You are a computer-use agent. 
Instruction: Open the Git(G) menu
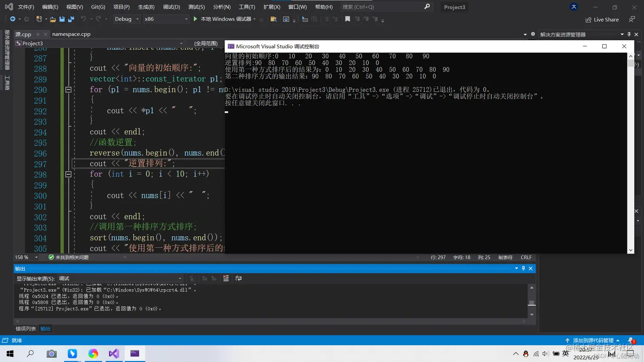coord(98,7)
